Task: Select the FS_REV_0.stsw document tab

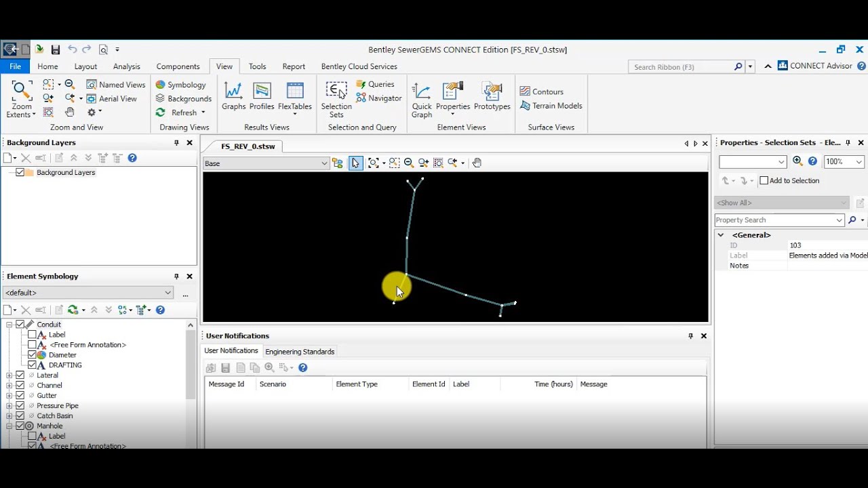Action: coord(248,146)
